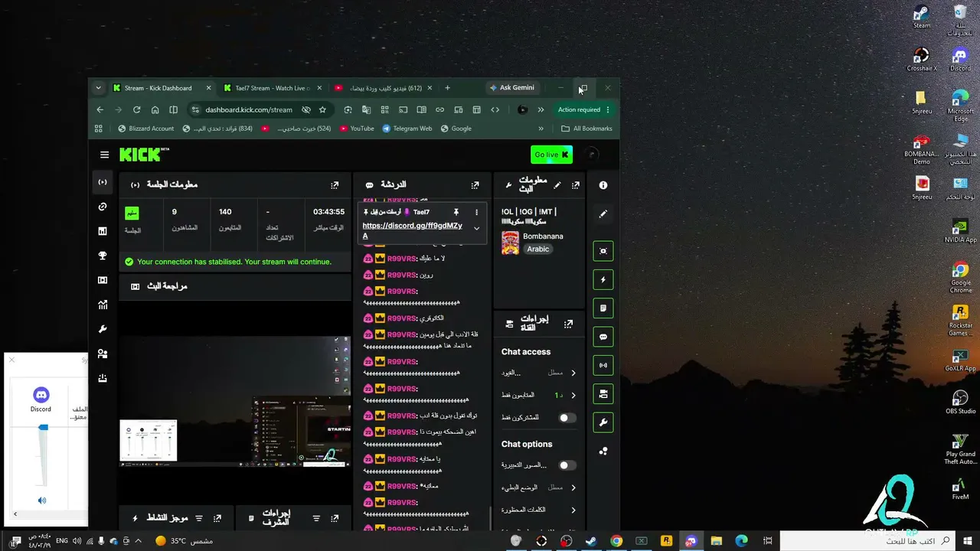Click the Action required button

coord(583,109)
